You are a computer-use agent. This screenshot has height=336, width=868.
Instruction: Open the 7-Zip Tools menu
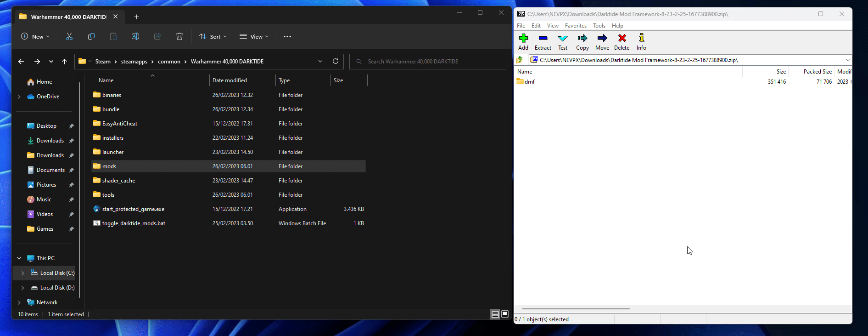click(599, 26)
